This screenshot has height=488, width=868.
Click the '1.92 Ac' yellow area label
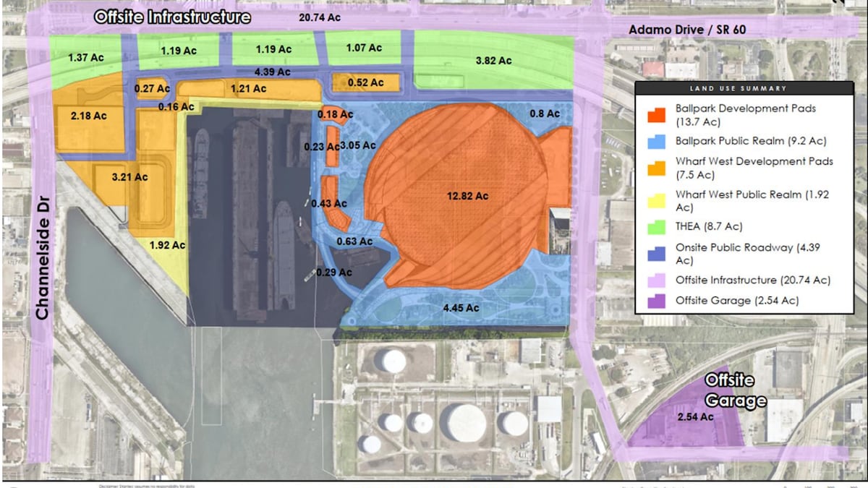click(x=167, y=245)
